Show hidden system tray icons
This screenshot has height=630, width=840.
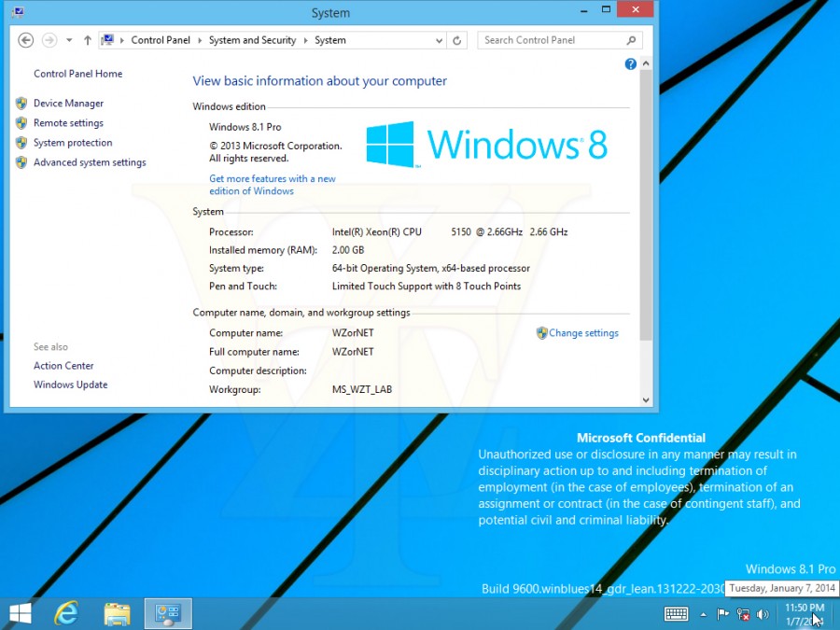(x=703, y=614)
